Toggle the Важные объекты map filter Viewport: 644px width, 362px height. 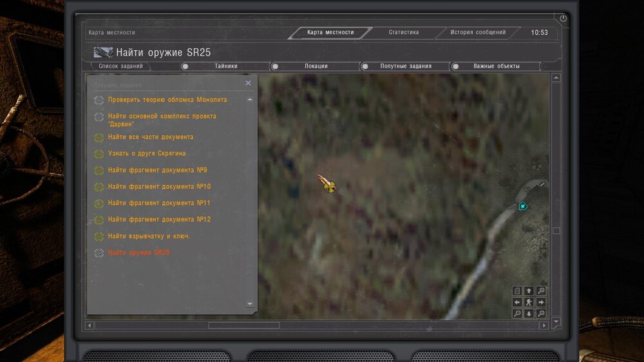455,66
